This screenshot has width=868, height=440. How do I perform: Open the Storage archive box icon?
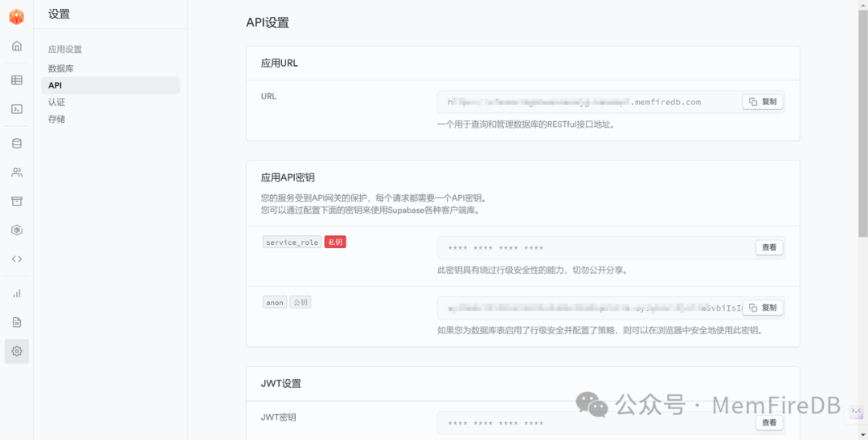coord(17,202)
